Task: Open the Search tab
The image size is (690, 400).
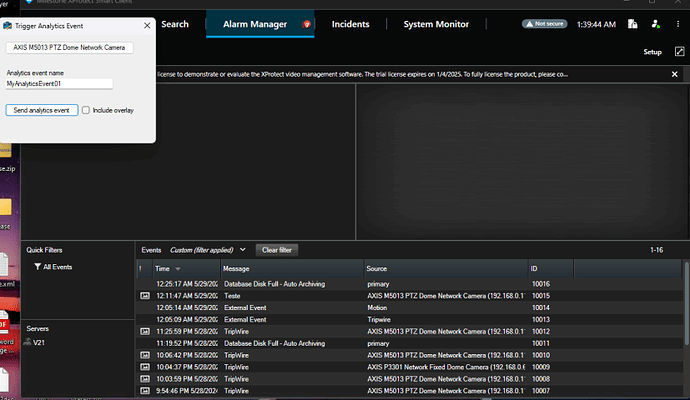Action: (175, 24)
